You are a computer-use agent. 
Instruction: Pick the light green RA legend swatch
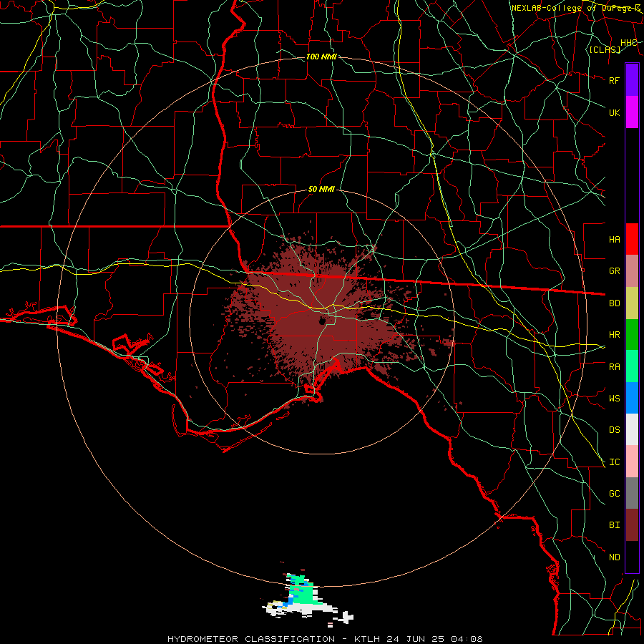pos(632,366)
